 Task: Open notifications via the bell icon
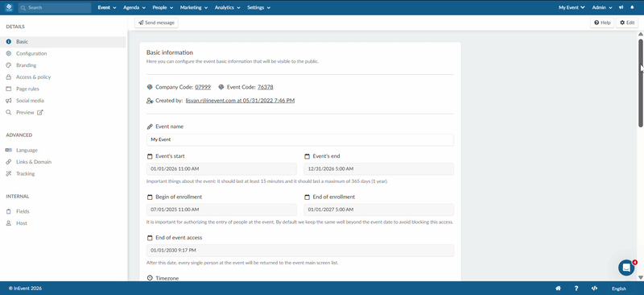[x=632, y=7]
